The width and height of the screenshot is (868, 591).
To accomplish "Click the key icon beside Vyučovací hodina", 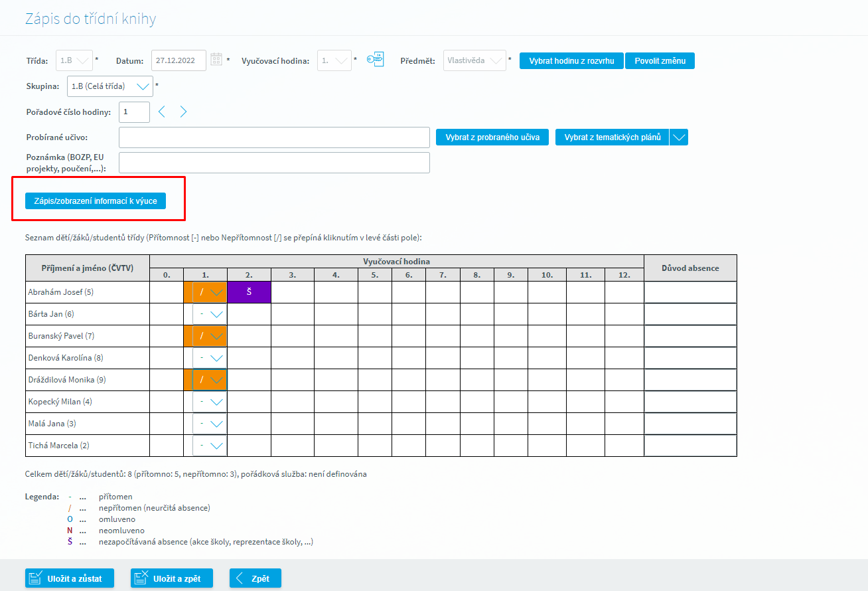I will [x=376, y=60].
